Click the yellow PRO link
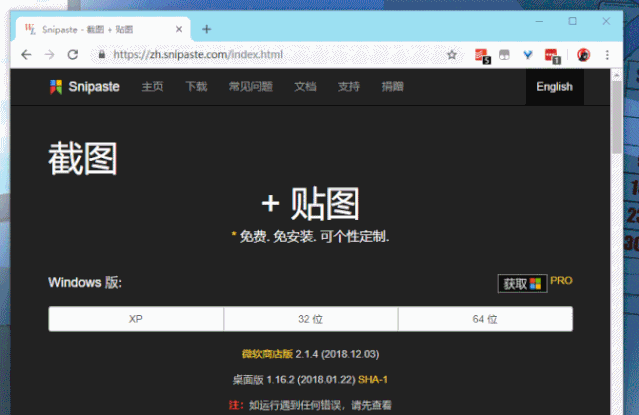Image resolution: width=639 pixels, height=415 pixels. (561, 280)
